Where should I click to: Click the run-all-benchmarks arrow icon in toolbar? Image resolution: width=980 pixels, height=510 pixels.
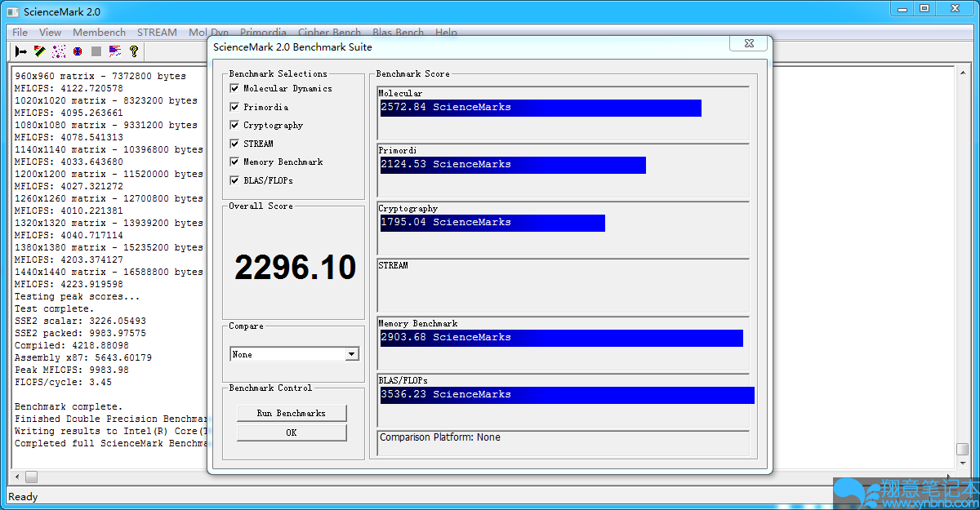click(21, 51)
